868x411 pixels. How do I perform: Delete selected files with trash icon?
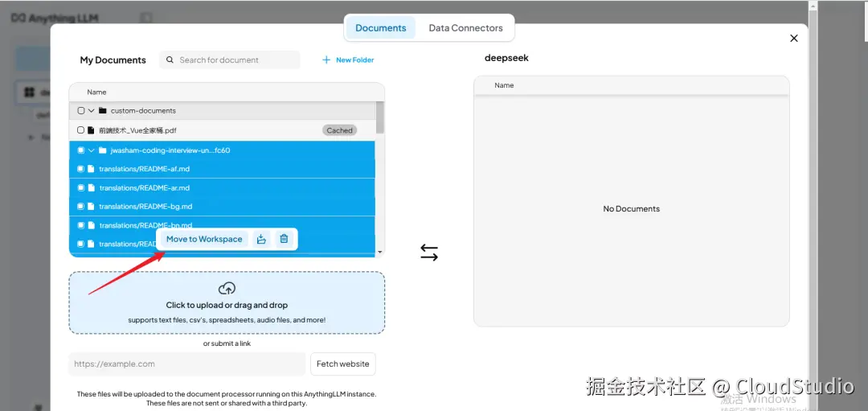pos(284,240)
